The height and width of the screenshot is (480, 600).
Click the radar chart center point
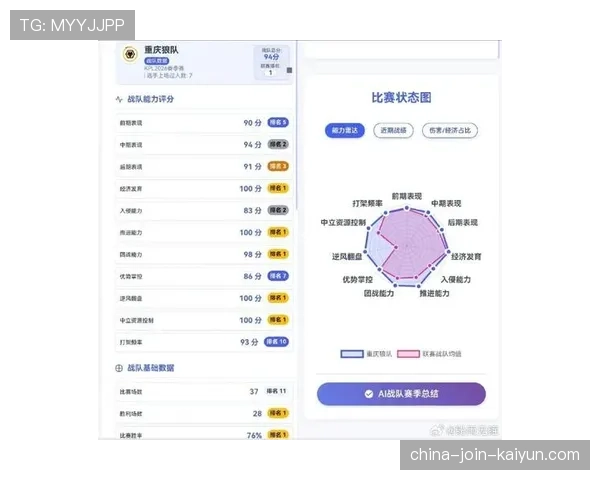tap(406, 247)
